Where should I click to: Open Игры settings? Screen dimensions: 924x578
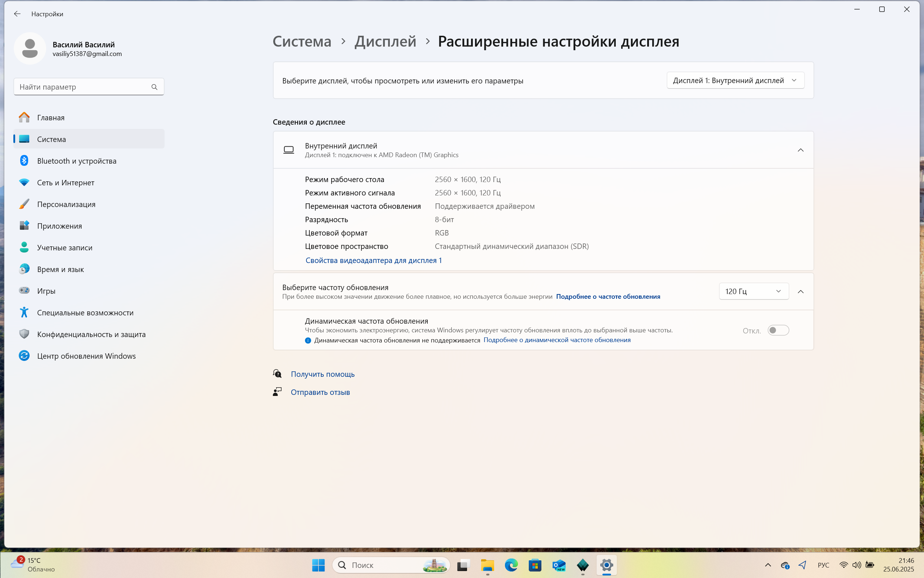pos(89,290)
